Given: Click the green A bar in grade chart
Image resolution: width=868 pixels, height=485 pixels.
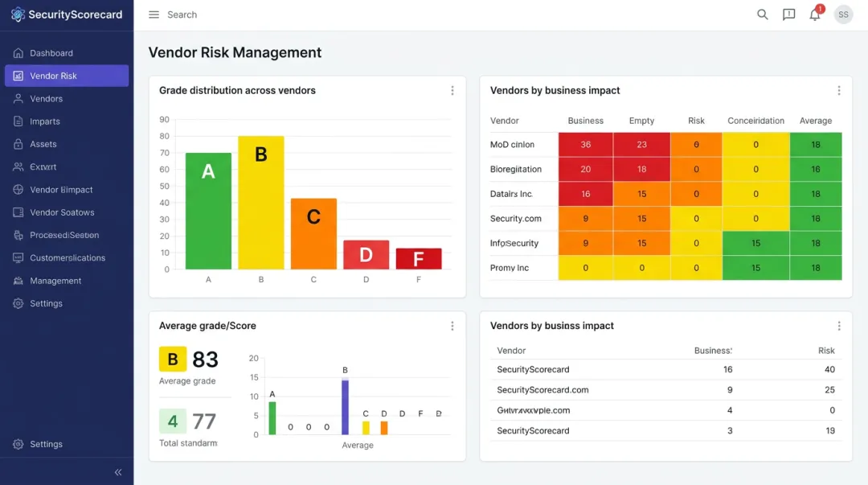Looking at the screenshot, I should point(208,212).
